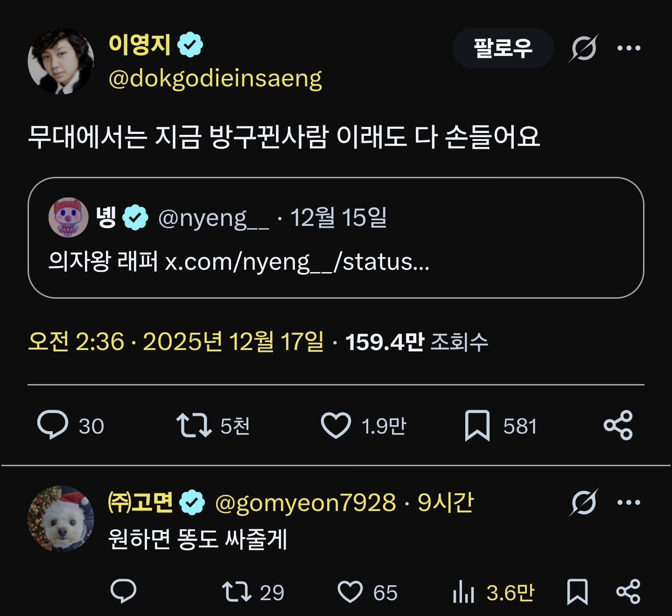Open more options on 고면's reply
Viewport: 672px width, 616px height.
coord(629,503)
